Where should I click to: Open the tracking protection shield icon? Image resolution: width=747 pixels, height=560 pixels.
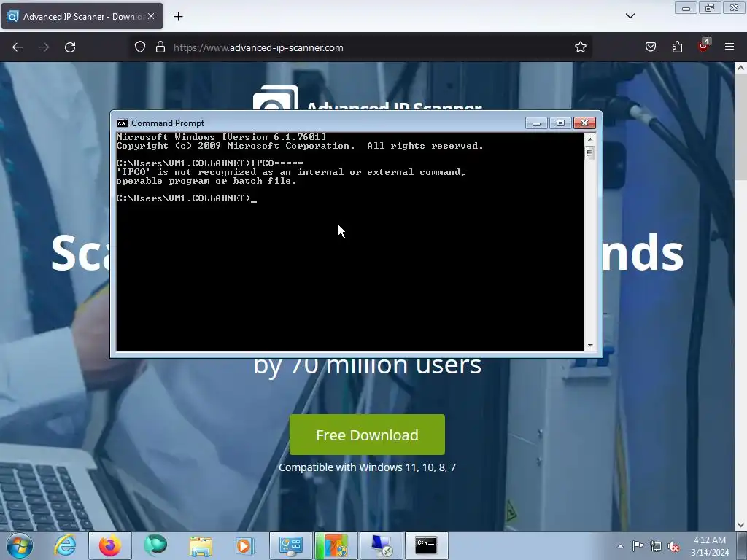[x=139, y=47]
